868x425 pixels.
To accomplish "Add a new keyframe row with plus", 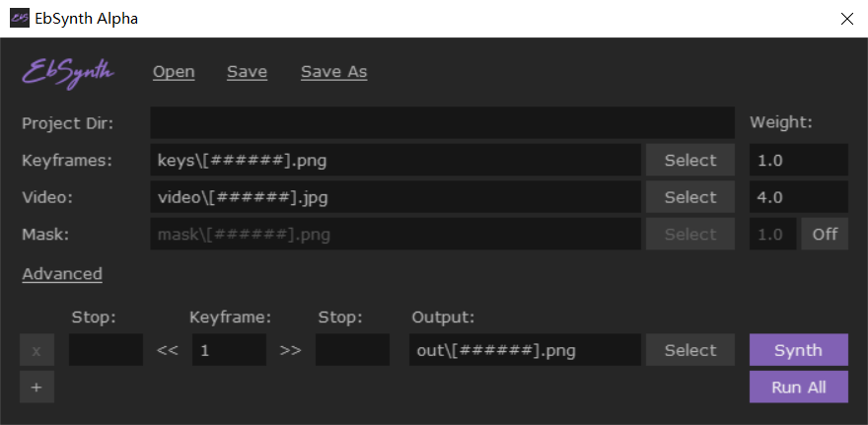I will coord(36,388).
